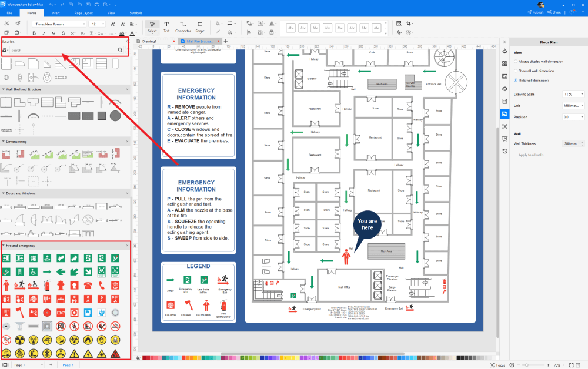The width and height of the screenshot is (588, 369).
Task: Collapse the Doors and Windows section
Action: [x=4, y=194]
